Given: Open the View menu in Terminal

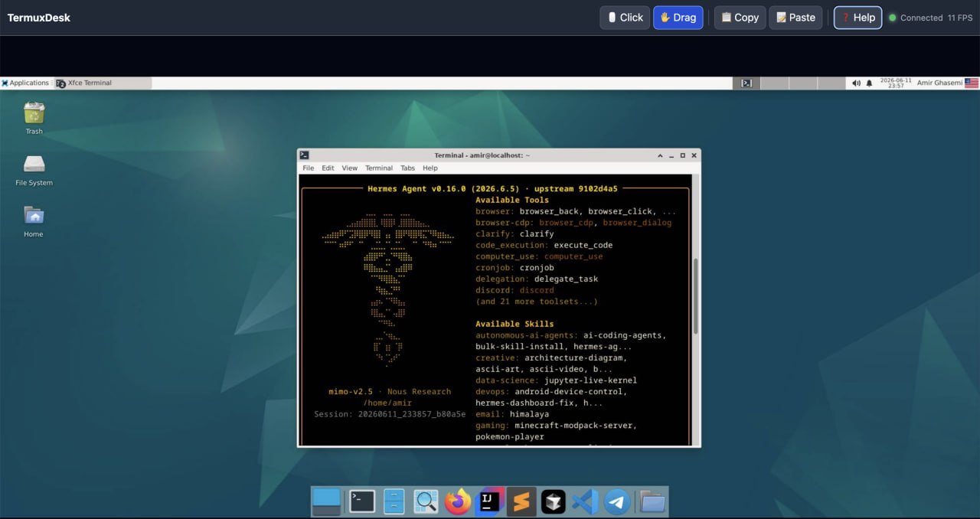Looking at the screenshot, I should click(350, 168).
